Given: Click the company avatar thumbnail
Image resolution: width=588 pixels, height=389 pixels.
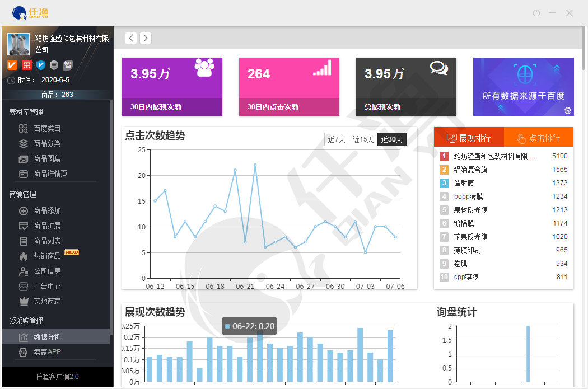Looking at the screenshot, I should [18, 44].
